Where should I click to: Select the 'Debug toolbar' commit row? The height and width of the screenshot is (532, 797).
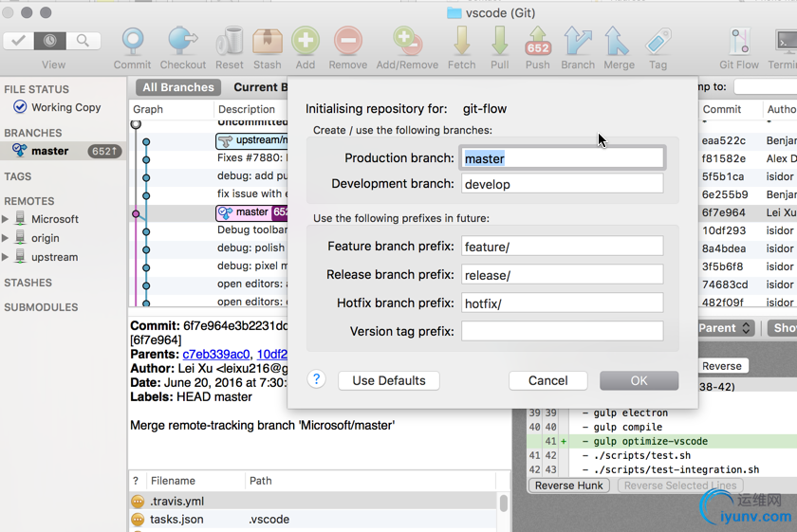(x=252, y=229)
